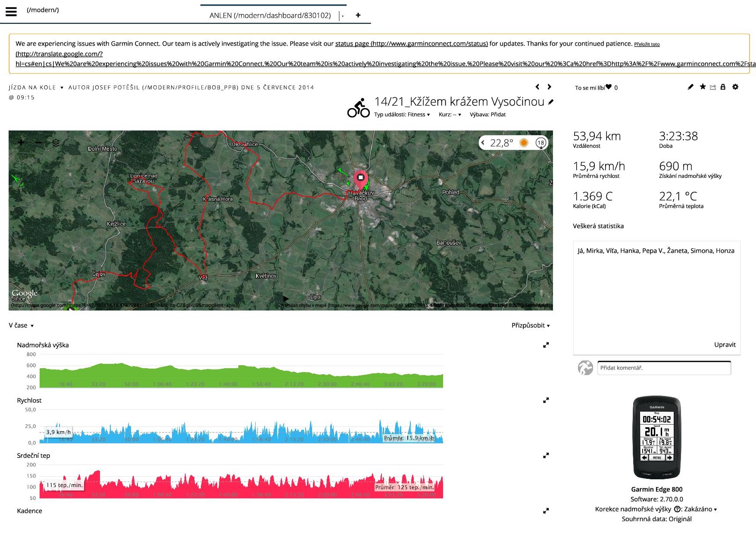
Task: Expand the Přizpůsobit dropdown
Action: point(530,326)
